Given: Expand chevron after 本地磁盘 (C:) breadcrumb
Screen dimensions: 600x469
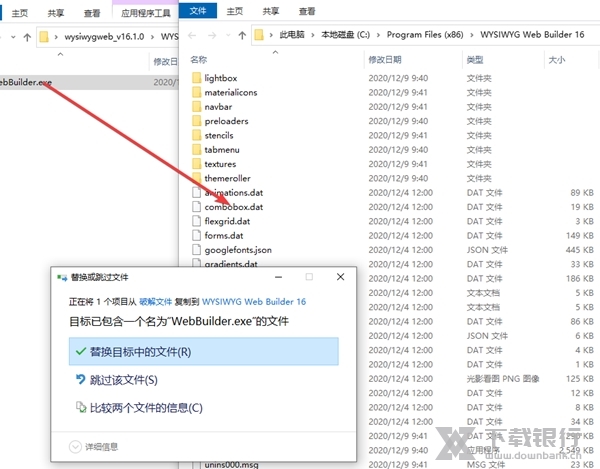Looking at the screenshot, I should click(378, 35).
